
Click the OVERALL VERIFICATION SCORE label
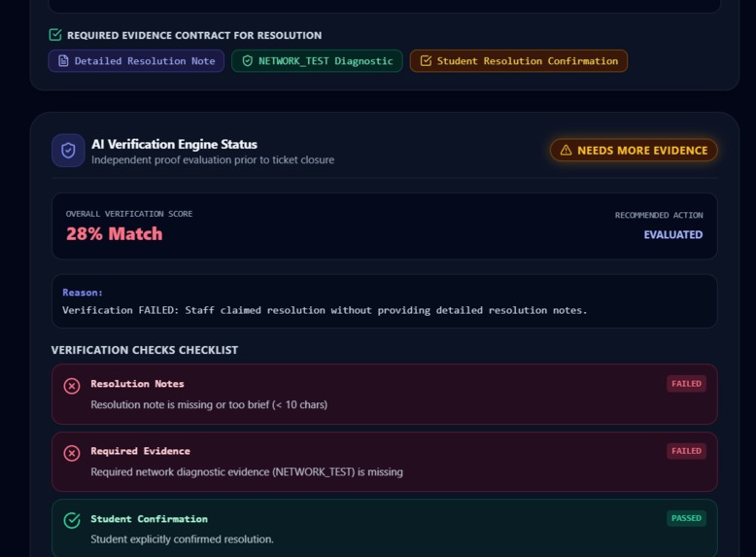point(129,214)
